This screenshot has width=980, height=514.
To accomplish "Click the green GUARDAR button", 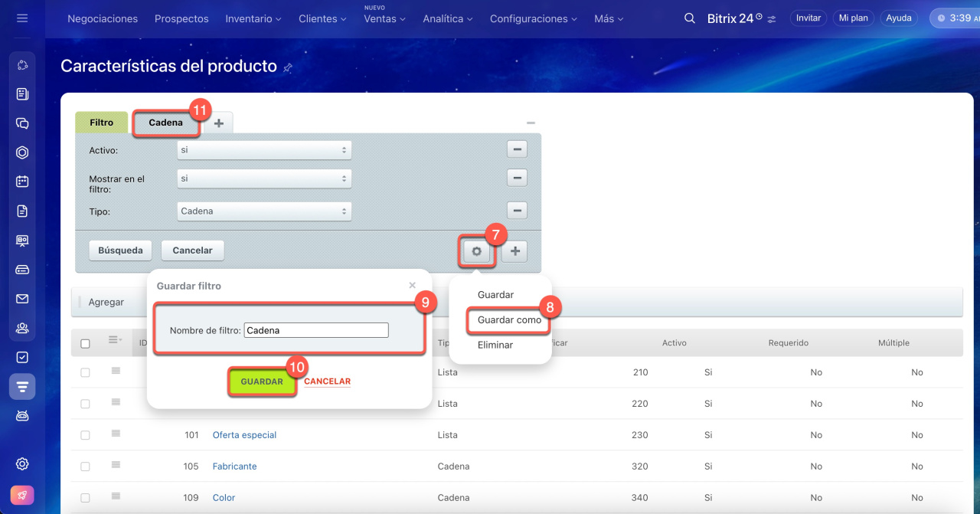I will (262, 381).
